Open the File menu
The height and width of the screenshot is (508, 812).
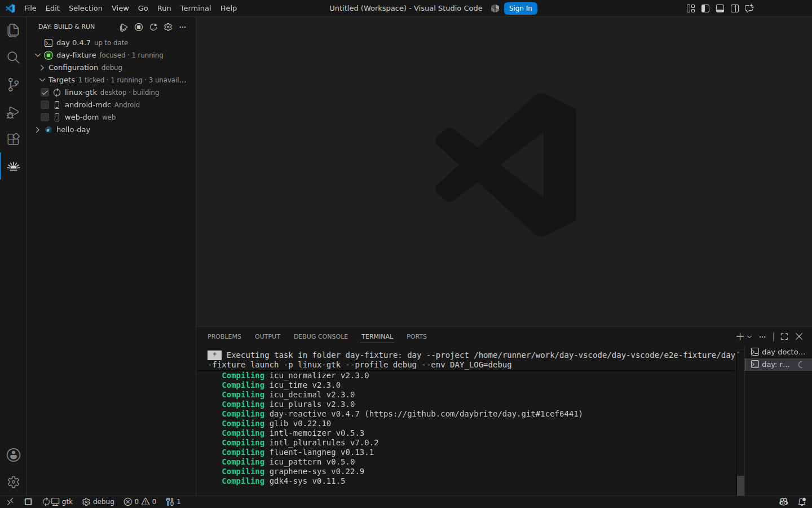30,8
